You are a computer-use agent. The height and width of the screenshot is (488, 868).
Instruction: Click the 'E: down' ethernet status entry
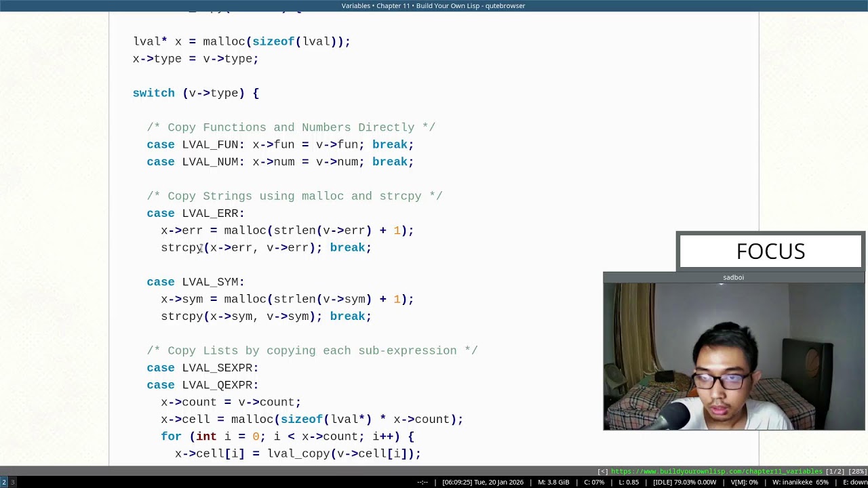(854, 482)
